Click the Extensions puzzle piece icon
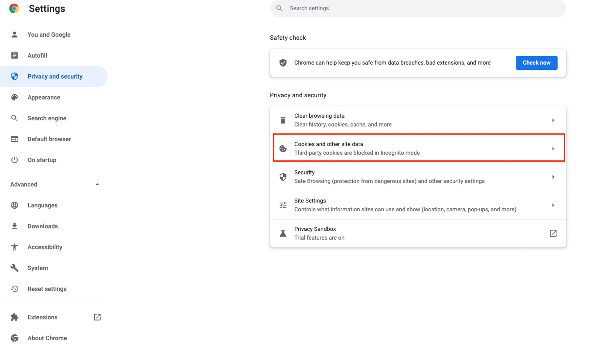 click(x=14, y=317)
